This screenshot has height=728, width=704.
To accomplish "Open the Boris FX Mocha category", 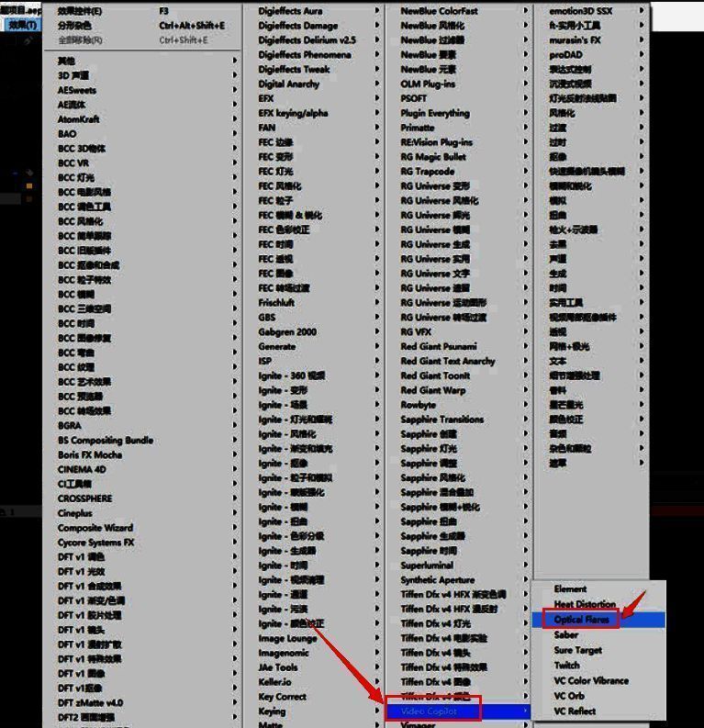I will click(x=90, y=454).
